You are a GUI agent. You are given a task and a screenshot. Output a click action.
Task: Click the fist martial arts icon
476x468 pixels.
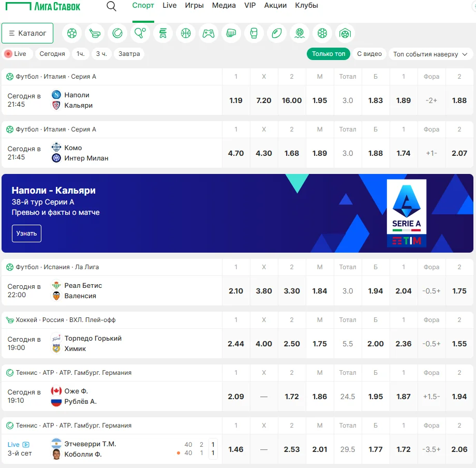231,34
